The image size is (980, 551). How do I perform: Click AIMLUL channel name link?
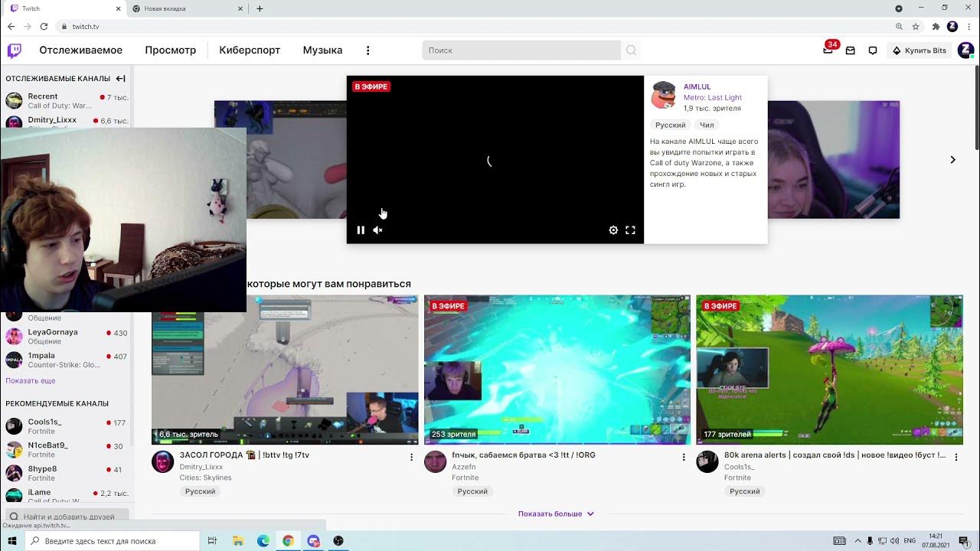click(697, 87)
